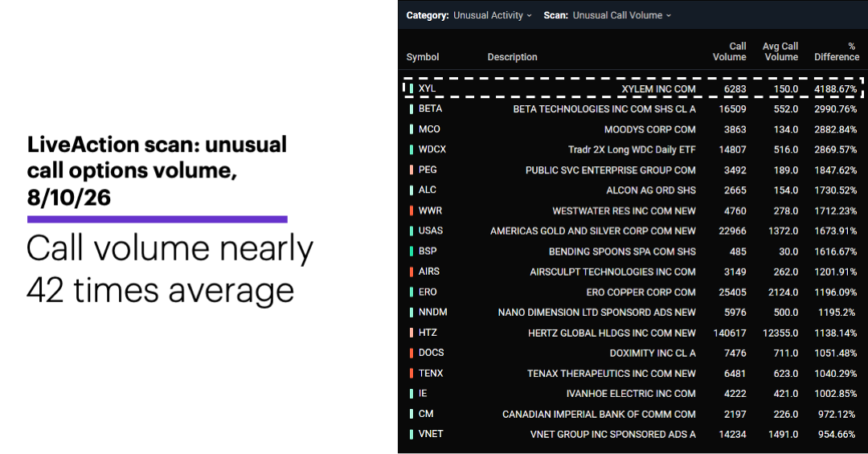This screenshot has width=868, height=454.
Task: Sort by the Call Volume column header
Action: tap(729, 51)
